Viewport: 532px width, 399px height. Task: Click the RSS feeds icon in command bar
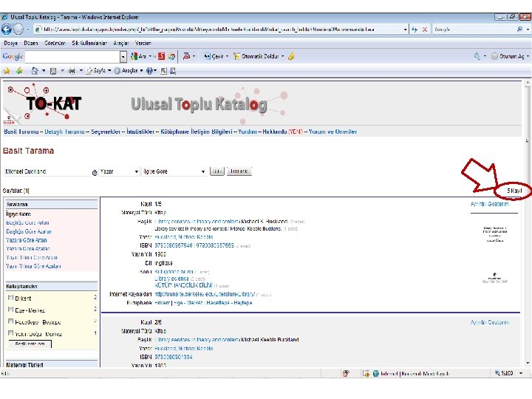point(53,71)
